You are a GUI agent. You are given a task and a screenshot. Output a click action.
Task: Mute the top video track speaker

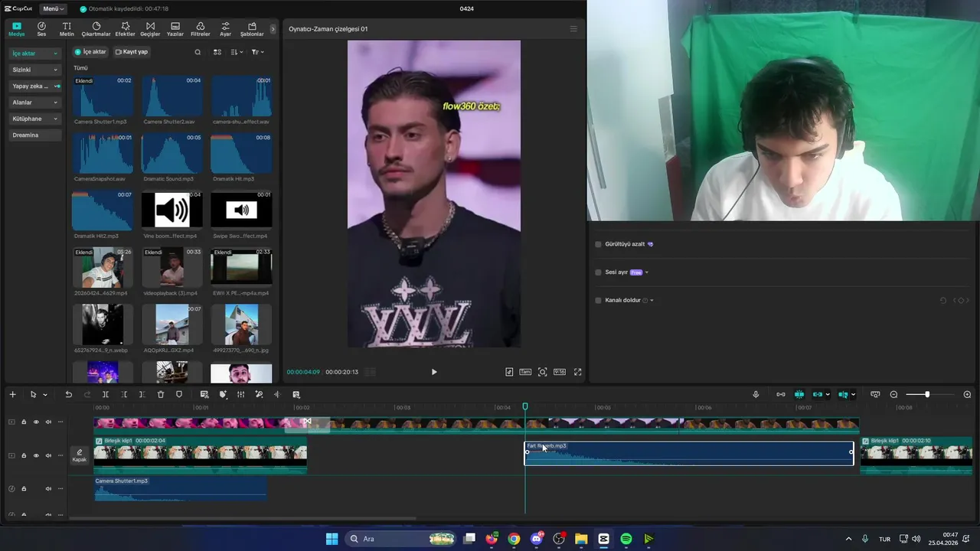click(x=48, y=422)
